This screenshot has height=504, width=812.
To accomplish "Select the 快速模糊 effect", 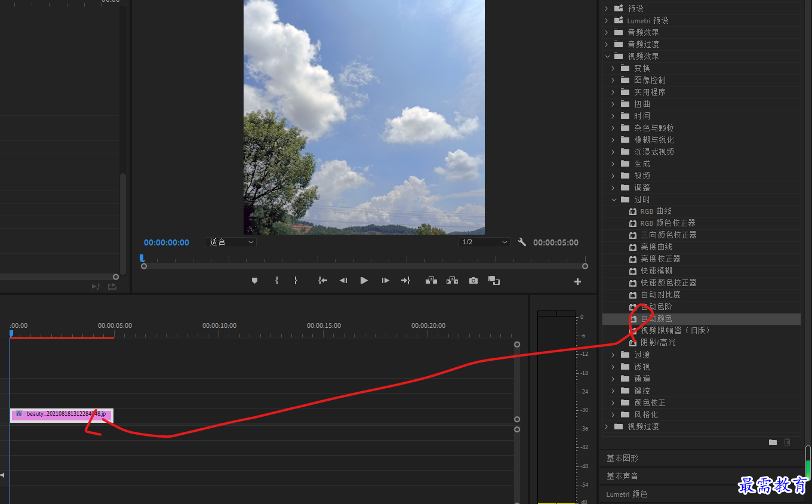I will point(656,271).
